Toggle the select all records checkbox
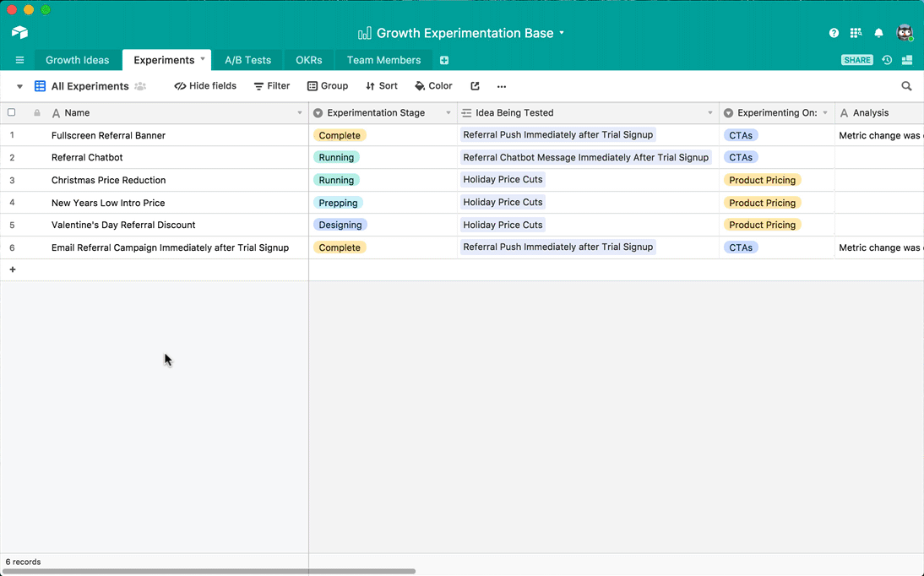This screenshot has height=576, width=924. coord(12,112)
